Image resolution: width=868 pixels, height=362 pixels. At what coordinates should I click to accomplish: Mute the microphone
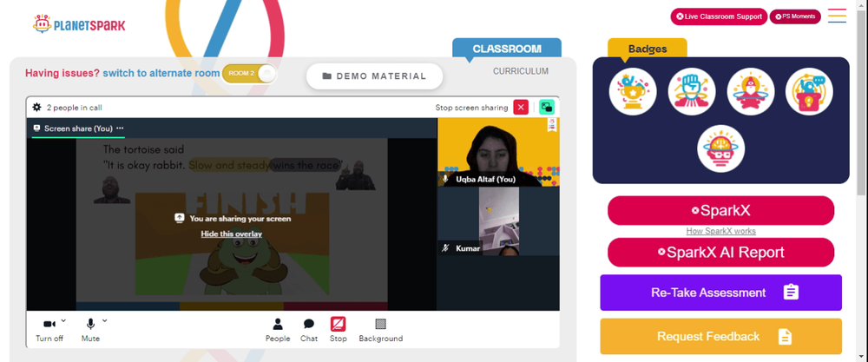91,331
